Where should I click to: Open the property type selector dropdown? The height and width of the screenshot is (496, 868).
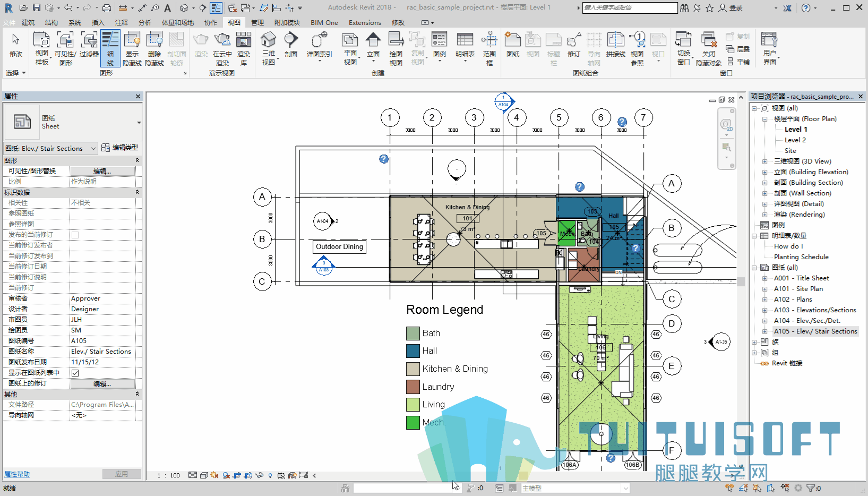point(73,122)
